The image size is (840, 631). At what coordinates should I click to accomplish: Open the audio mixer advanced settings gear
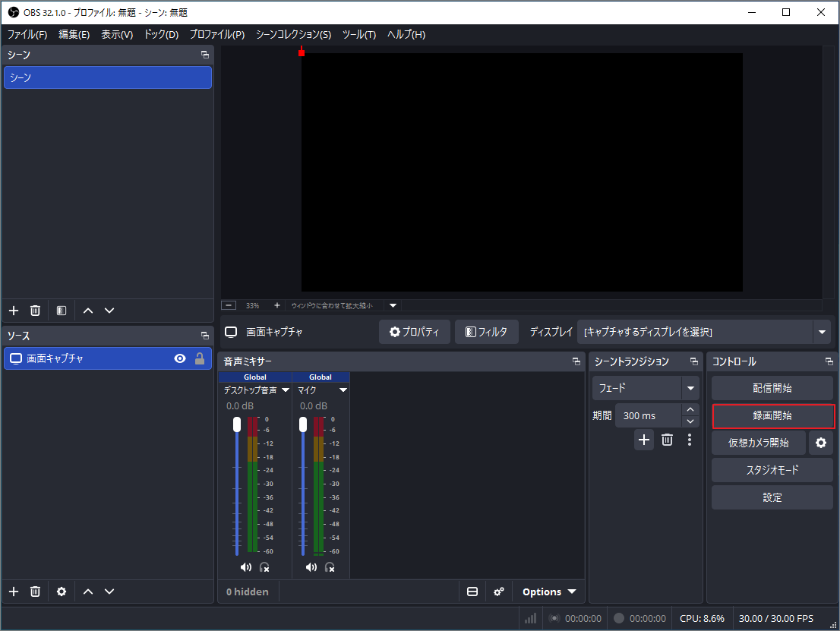(x=498, y=592)
